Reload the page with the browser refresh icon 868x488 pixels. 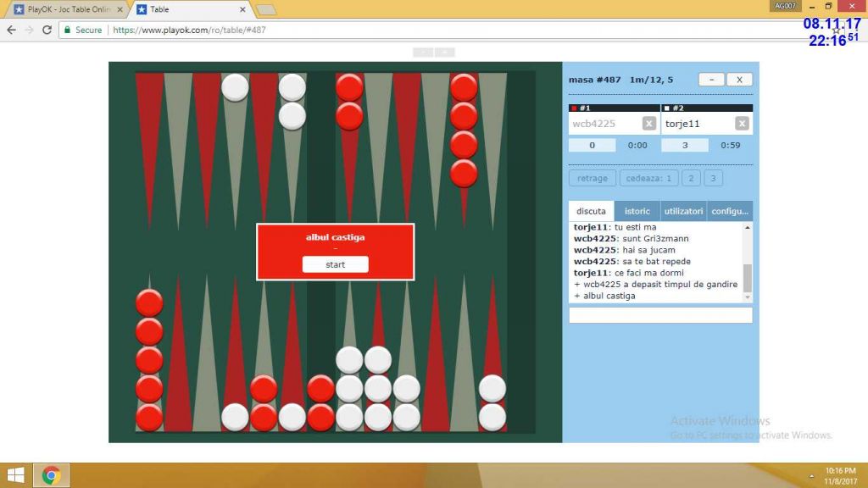pyautogui.click(x=47, y=30)
